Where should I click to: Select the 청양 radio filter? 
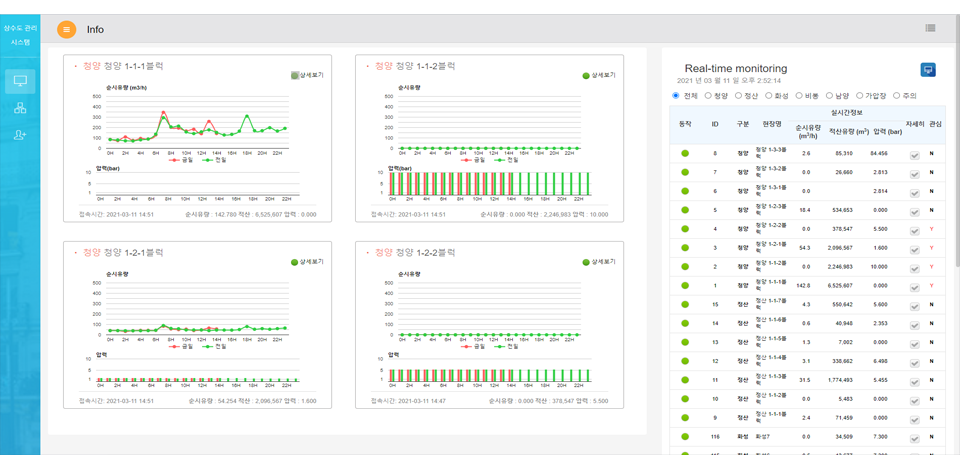709,96
